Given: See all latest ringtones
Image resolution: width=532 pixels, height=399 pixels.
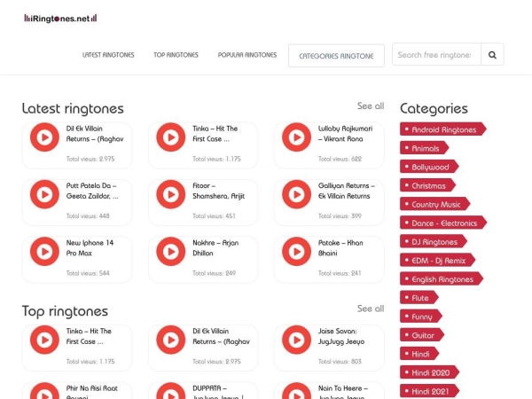Looking at the screenshot, I should (x=371, y=106).
